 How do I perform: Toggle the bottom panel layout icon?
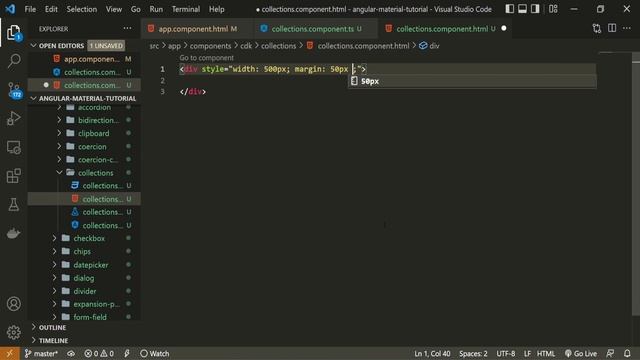(x=522, y=9)
